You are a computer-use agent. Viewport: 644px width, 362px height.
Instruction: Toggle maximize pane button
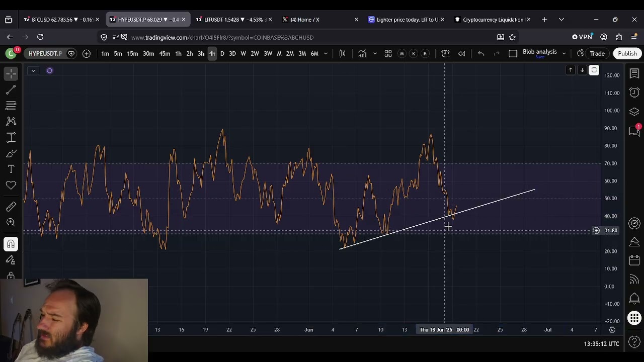(594, 70)
